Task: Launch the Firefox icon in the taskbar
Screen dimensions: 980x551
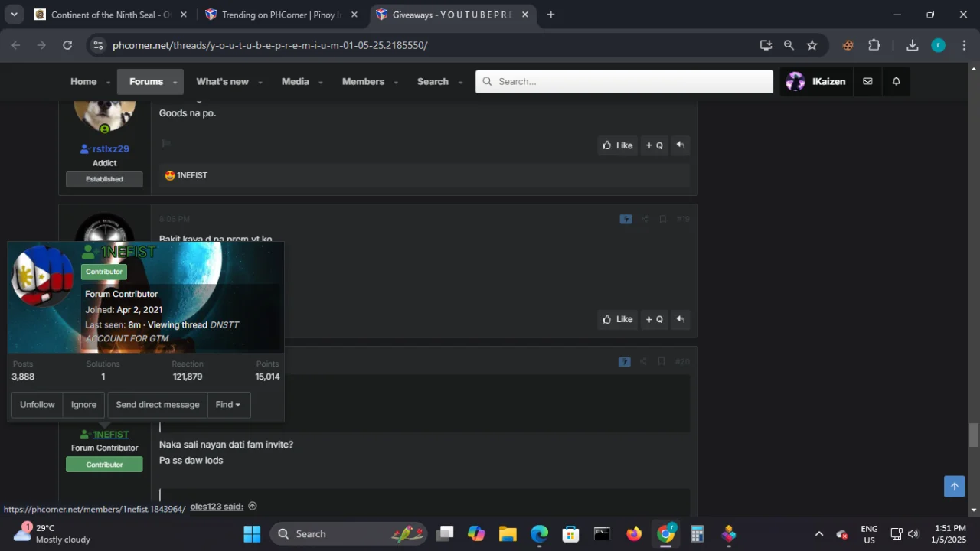Action: point(634,533)
